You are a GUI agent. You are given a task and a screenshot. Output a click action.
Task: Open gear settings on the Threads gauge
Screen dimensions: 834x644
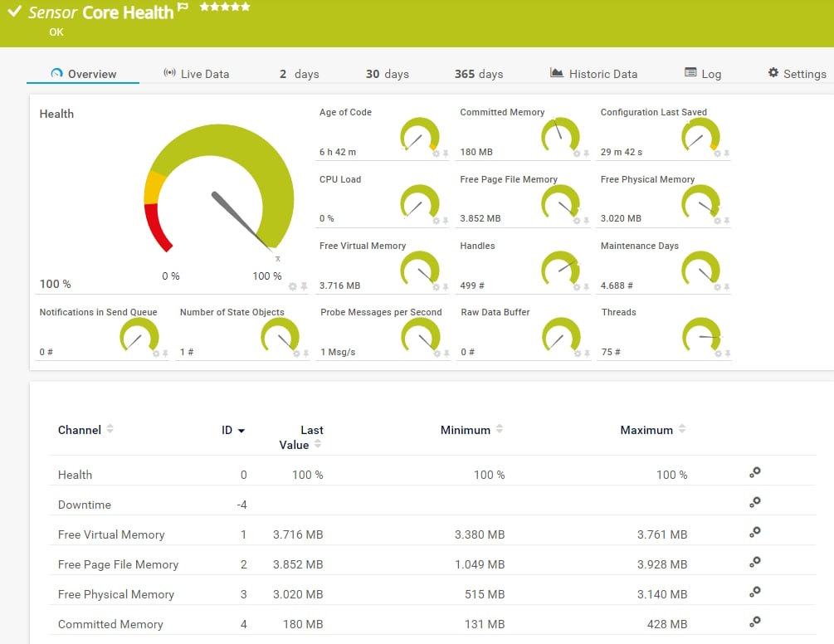click(717, 352)
